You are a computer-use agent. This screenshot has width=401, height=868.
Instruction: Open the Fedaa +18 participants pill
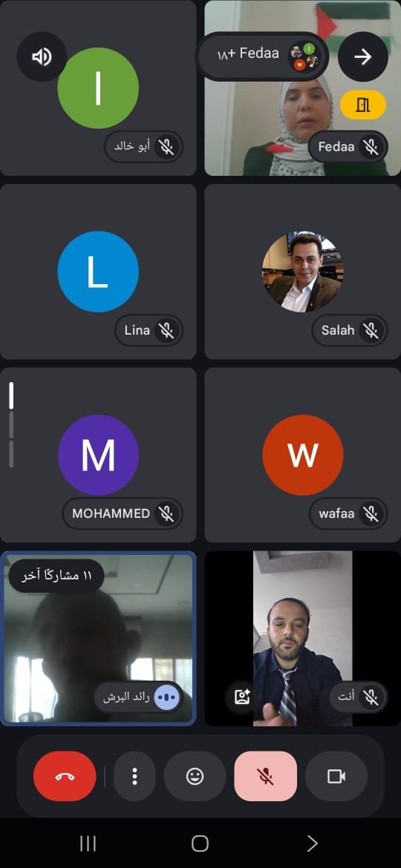(x=263, y=56)
